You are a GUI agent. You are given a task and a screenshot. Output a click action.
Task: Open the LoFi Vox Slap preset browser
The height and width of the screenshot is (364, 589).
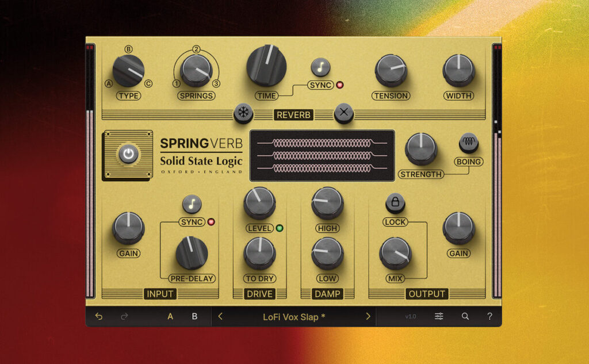[x=294, y=316]
